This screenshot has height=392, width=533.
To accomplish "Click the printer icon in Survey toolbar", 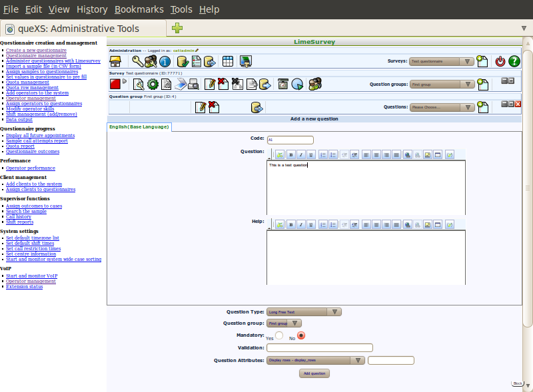I will pyautogui.click(x=193, y=85).
